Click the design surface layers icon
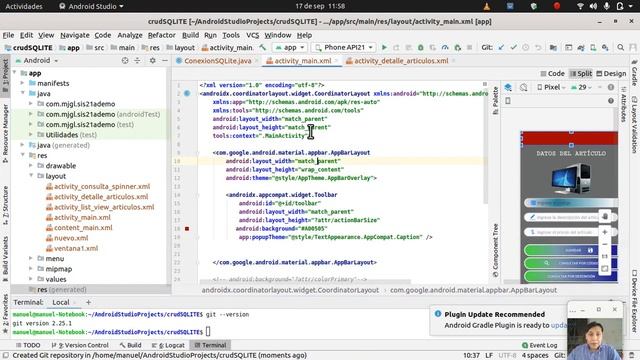The image size is (640, 360). 508,87
